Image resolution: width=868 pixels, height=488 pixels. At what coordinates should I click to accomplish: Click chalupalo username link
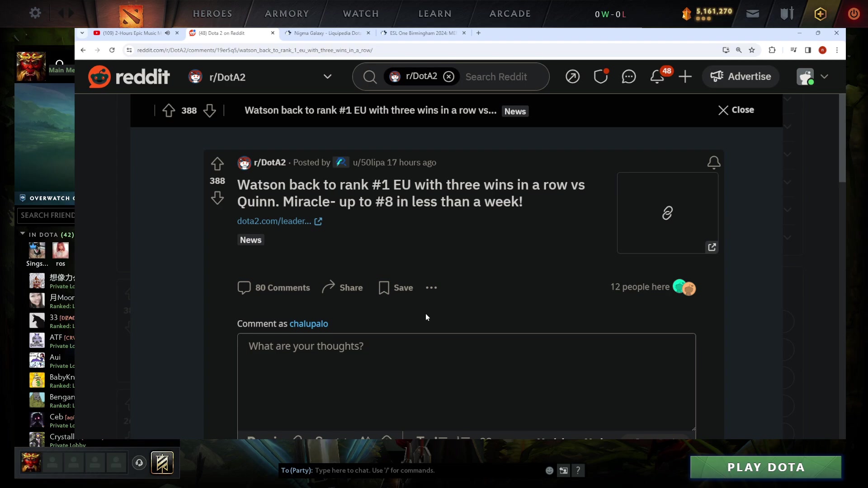click(x=309, y=324)
